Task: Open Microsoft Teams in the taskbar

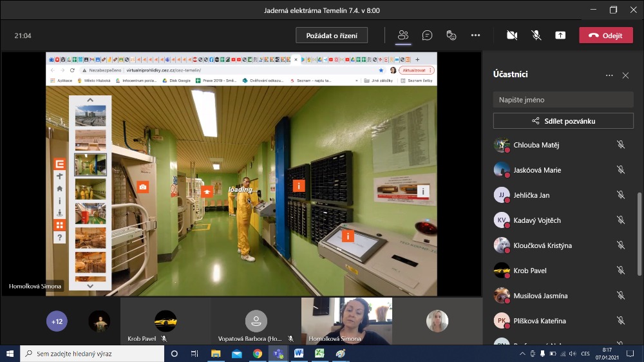Action: click(278, 354)
